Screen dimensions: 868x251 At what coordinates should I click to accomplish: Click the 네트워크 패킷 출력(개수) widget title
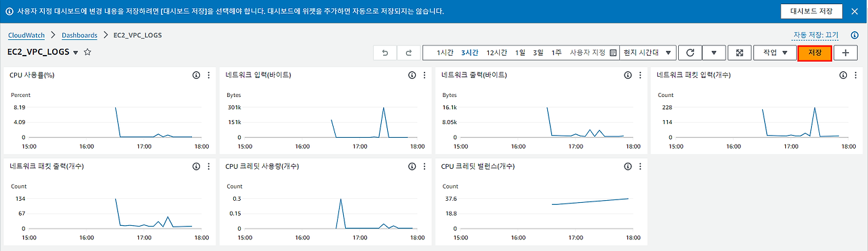click(47, 166)
